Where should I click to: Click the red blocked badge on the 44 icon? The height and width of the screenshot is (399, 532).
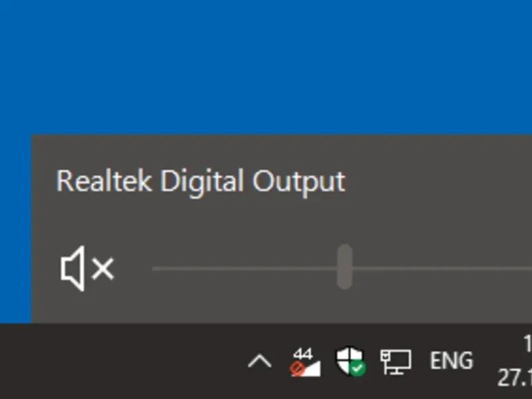click(297, 368)
